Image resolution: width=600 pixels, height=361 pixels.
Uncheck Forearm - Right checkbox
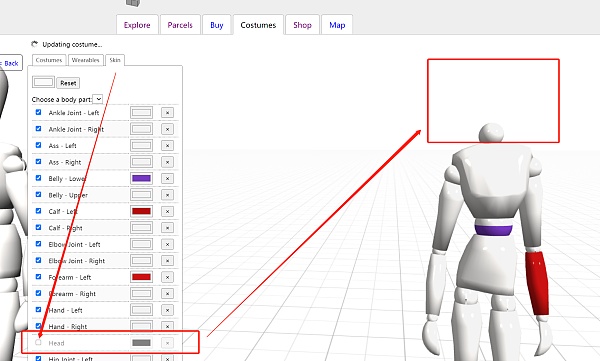(38, 293)
